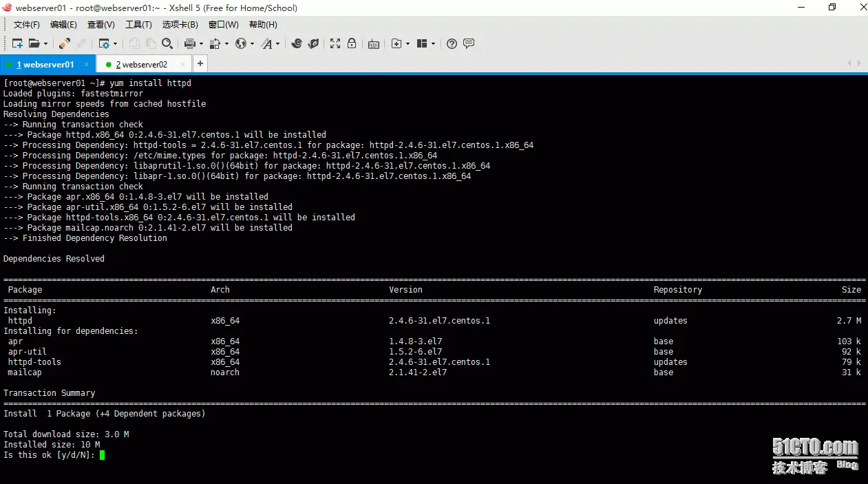Viewport: 868px width, 484px height.
Task: Click the terminal cursor after [y/d/N]:
Action: (102, 455)
